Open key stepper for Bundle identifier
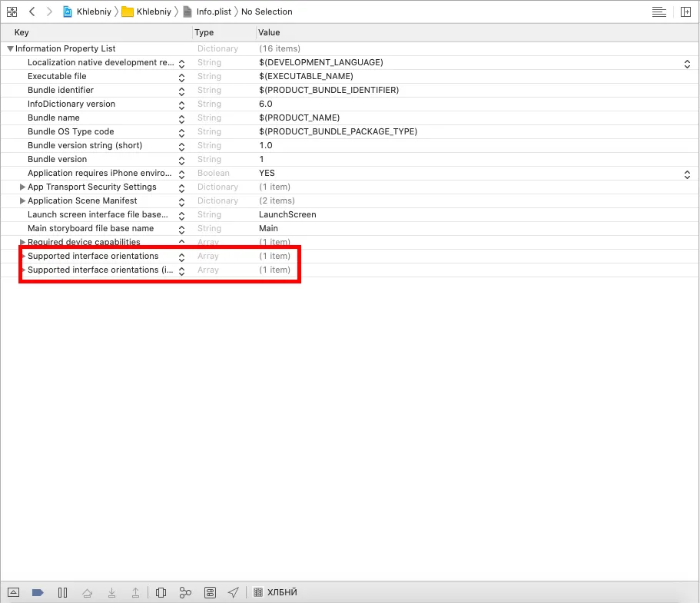Viewport: 700px width, 603px height. 181,91
